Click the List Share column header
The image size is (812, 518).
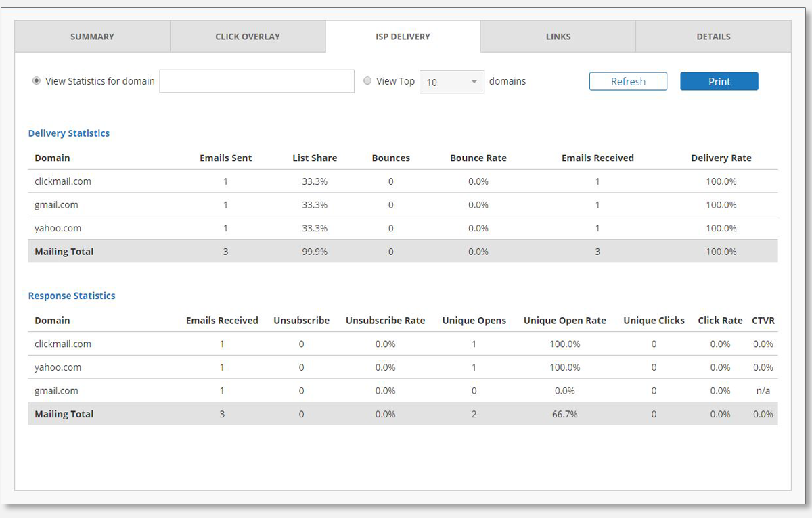(x=315, y=158)
